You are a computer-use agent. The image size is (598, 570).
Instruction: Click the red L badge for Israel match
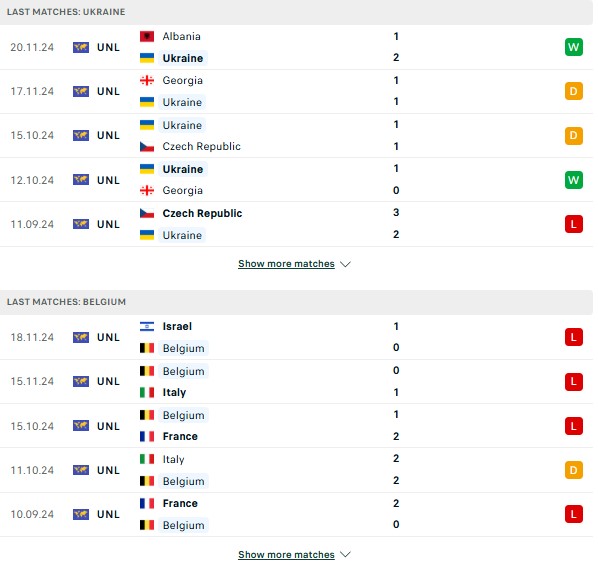(x=574, y=337)
